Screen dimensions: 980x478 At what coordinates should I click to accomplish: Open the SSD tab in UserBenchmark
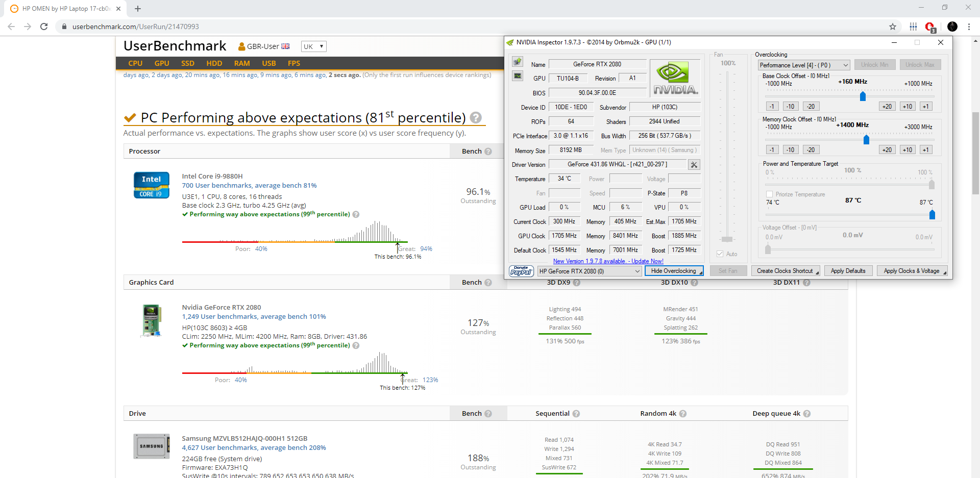[188, 63]
